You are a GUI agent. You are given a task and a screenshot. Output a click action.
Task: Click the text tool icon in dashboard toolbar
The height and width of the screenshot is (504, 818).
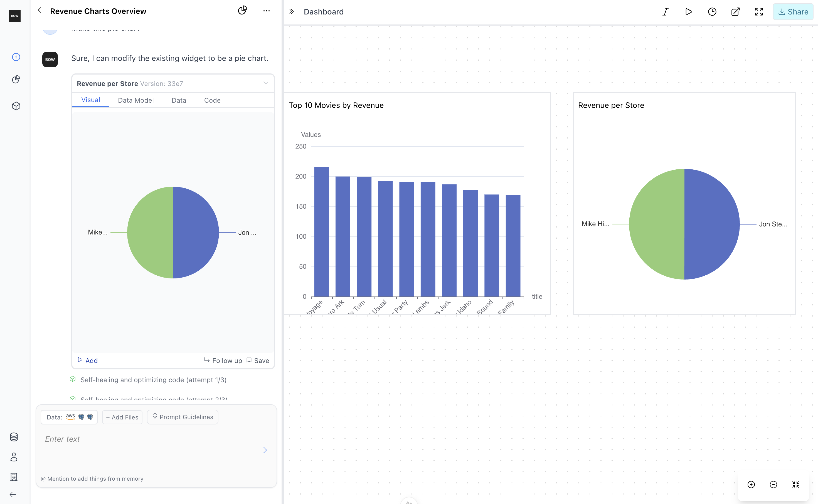click(x=665, y=12)
